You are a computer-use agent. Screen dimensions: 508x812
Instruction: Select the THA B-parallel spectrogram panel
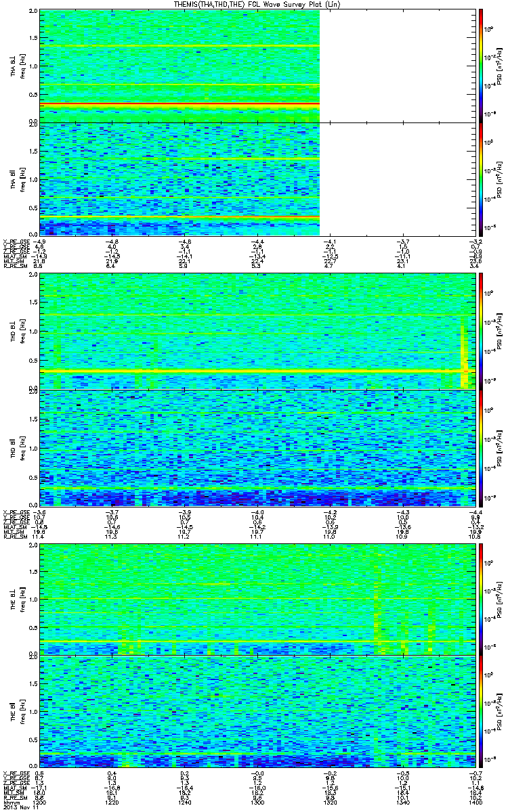(257, 179)
